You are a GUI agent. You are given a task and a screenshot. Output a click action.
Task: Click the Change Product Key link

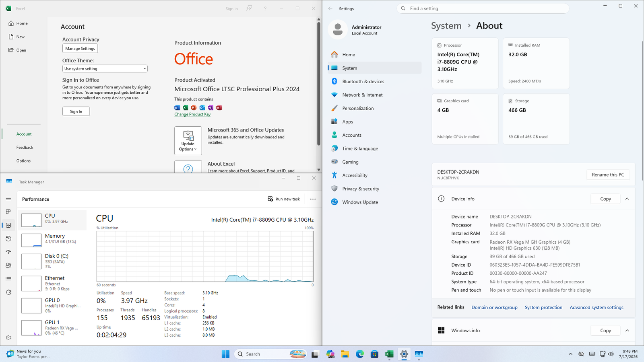tap(192, 114)
